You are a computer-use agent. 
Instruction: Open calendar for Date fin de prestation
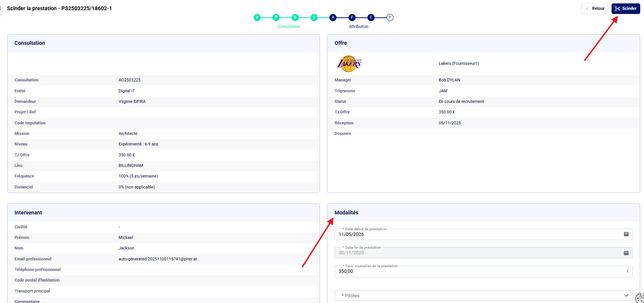(626, 253)
